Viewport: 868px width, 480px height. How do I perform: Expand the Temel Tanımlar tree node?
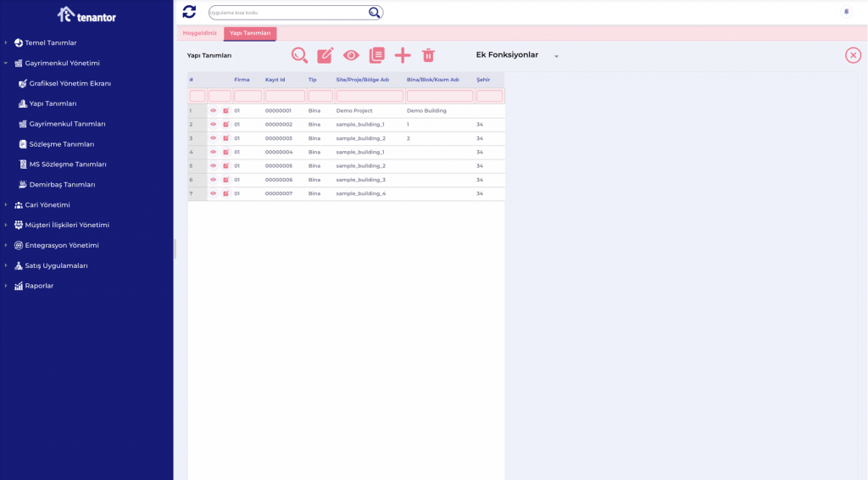(6, 43)
